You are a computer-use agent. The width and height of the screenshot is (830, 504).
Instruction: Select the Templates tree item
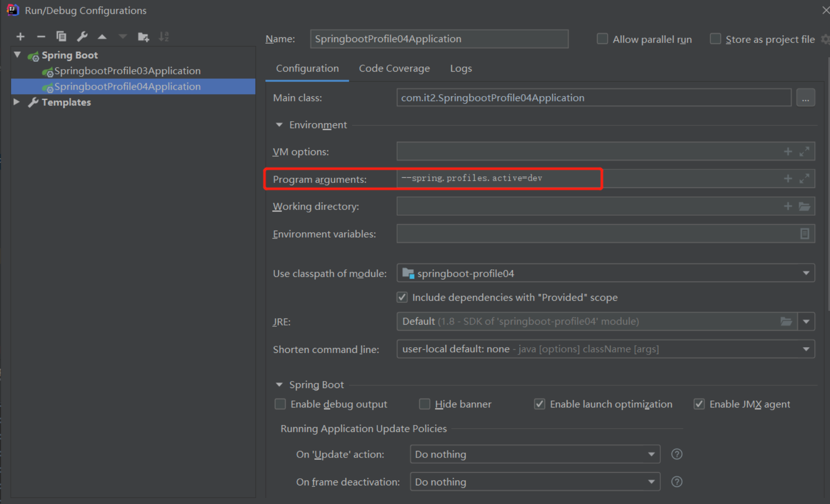point(66,102)
